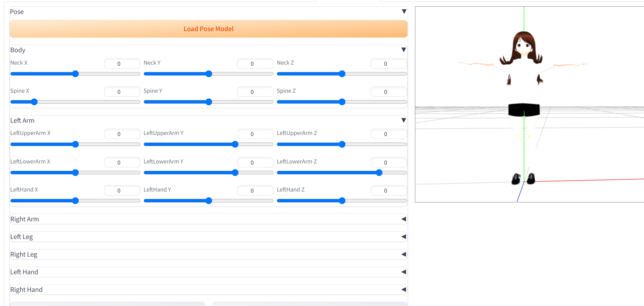Expand the Left Leg section
This screenshot has height=306, width=644.
[x=403, y=237]
